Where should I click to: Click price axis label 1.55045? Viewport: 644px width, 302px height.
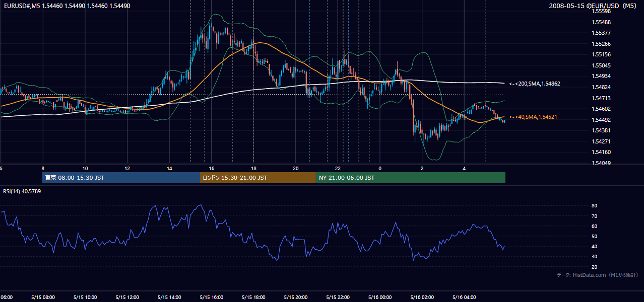(x=602, y=65)
